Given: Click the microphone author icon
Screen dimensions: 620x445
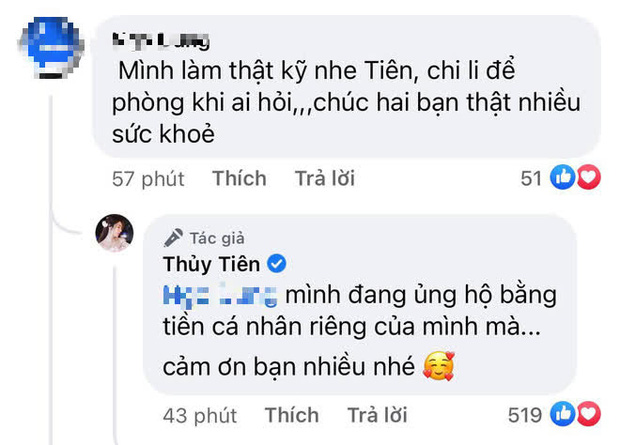Looking at the screenshot, I should pos(173,238).
